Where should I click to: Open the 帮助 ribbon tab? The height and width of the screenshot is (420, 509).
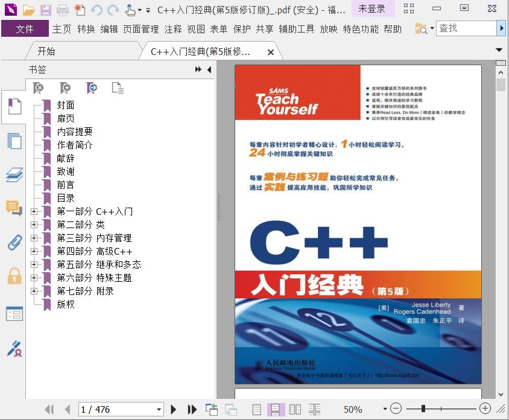393,29
